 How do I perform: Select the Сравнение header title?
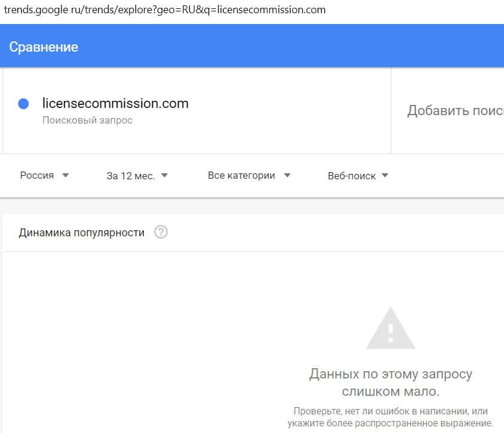point(44,47)
